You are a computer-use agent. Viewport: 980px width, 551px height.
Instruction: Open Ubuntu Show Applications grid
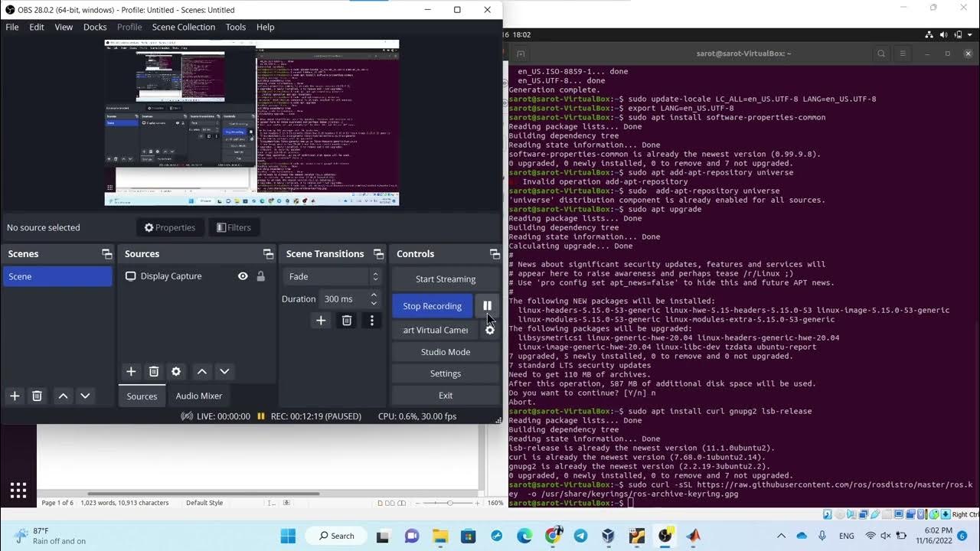pos(18,491)
